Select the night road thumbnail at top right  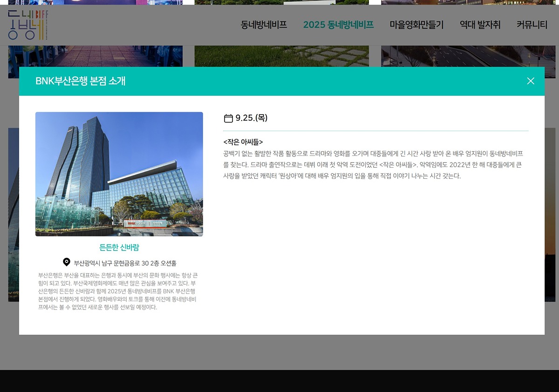click(x=468, y=56)
